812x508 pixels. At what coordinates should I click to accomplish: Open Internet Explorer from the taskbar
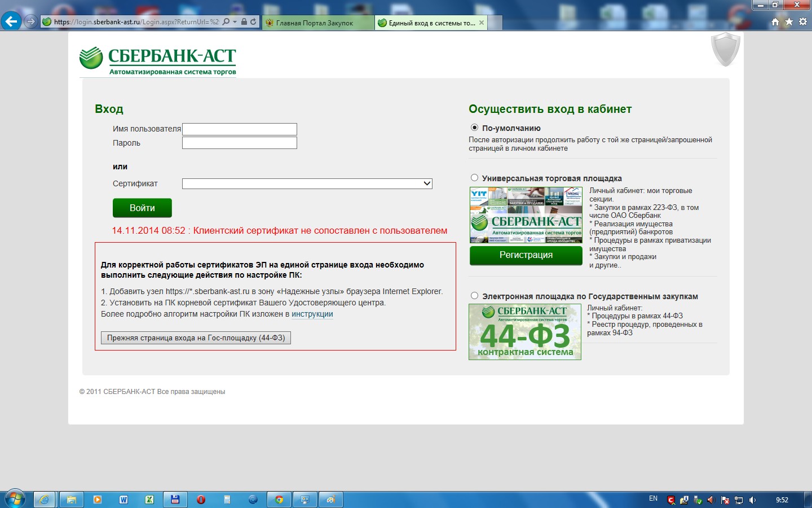45,500
